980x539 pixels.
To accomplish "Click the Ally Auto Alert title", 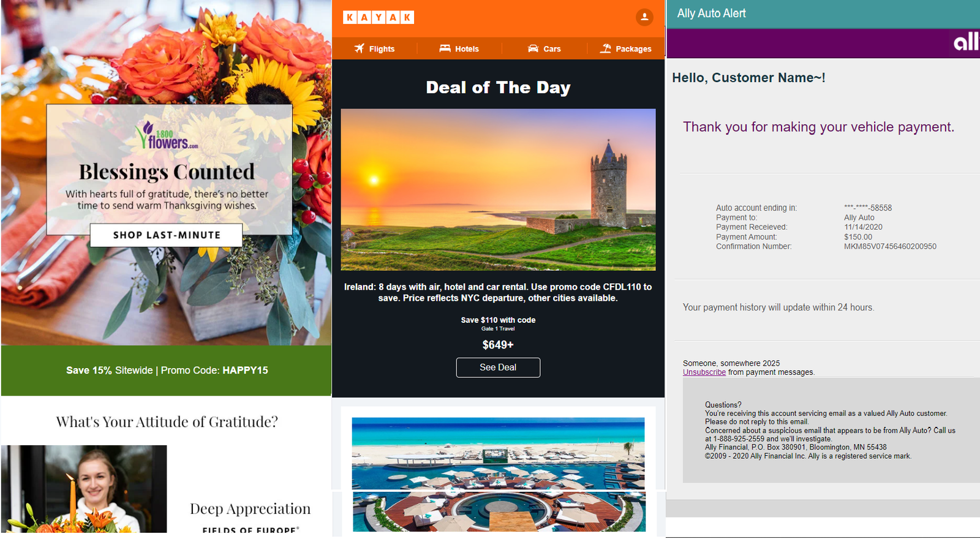I will [x=711, y=13].
